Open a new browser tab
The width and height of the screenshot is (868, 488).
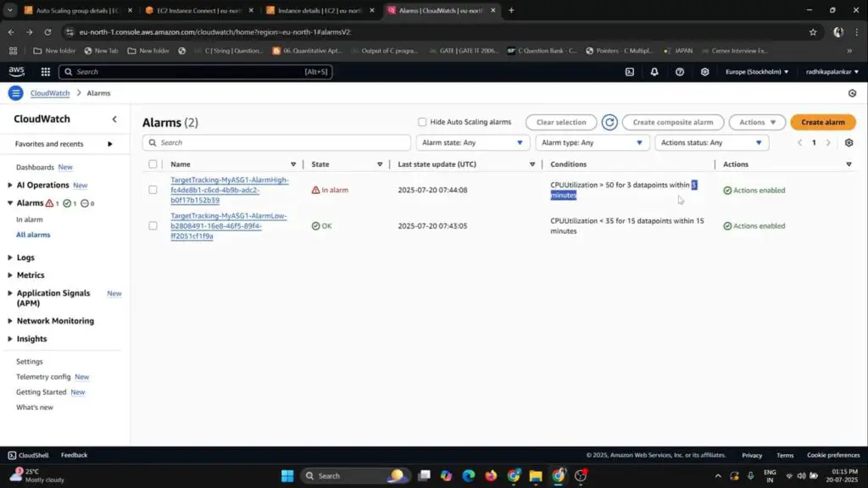pyautogui.click(x=511, y=10)
